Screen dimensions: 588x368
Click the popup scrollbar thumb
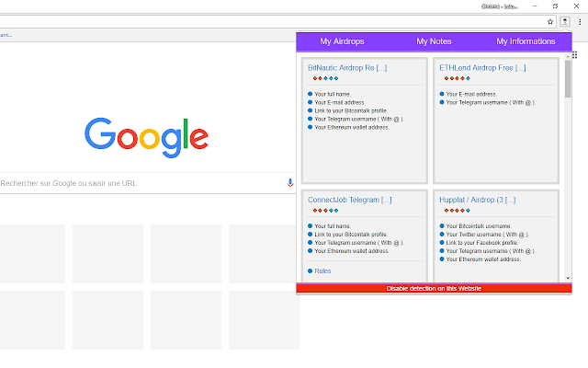coord(568,78)
